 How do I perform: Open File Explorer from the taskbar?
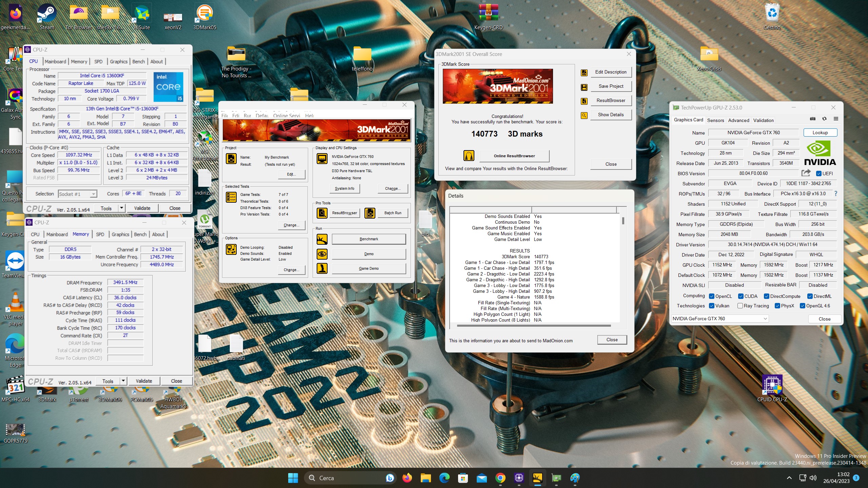click(x=426, y=478)
